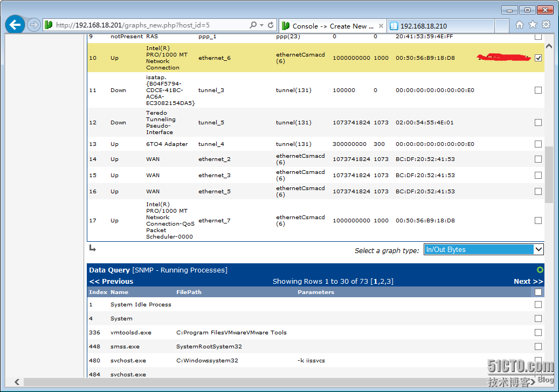Screen dimensions: 559x392
Task: Click vertical scrollbar up arrow
Action: 549,46
